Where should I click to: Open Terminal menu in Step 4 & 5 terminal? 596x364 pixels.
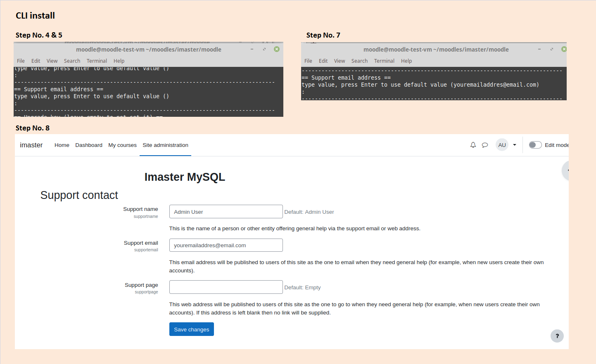pyautogui.click(x=97, y=61)
